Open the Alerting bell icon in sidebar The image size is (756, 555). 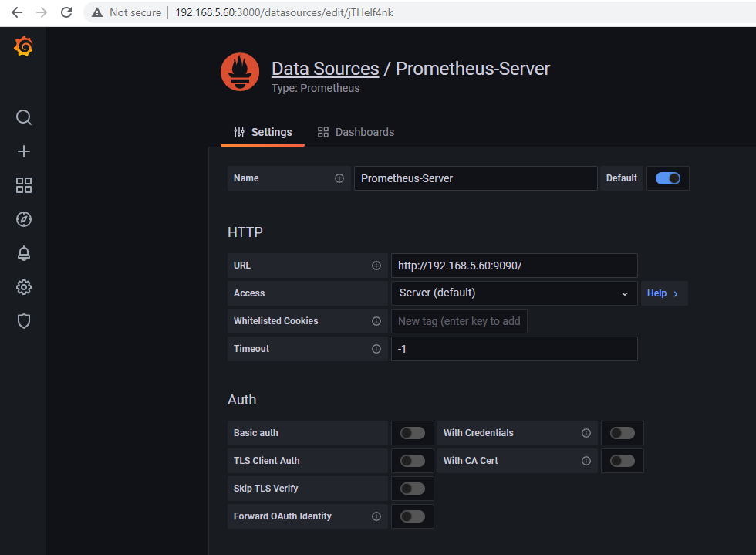pyautogui.click(x=24, y=253)
